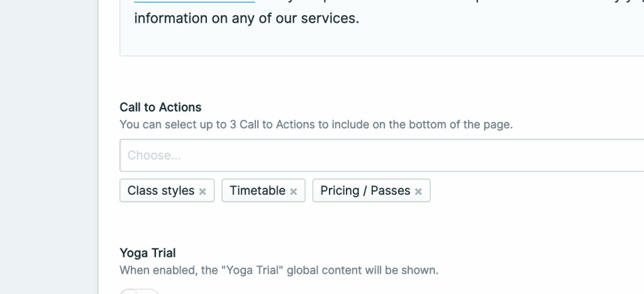
Task: Remove the Timetable tag using its x
Action: pos(293,192)
